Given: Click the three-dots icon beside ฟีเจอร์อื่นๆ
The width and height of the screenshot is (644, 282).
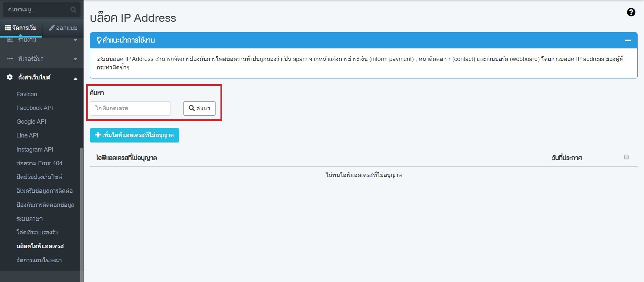Looking at the screenshot, I should (x=10, y=59).
